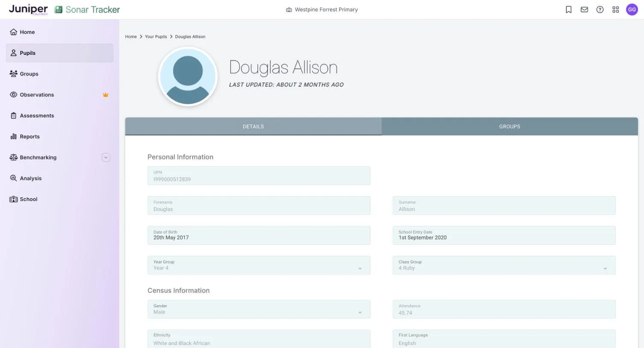Open the apps grid icon

[616, 9]
